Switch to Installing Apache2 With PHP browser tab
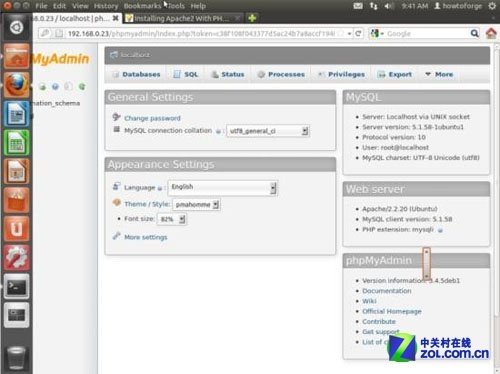The image size is (500, 374). [x=183, y=18]
